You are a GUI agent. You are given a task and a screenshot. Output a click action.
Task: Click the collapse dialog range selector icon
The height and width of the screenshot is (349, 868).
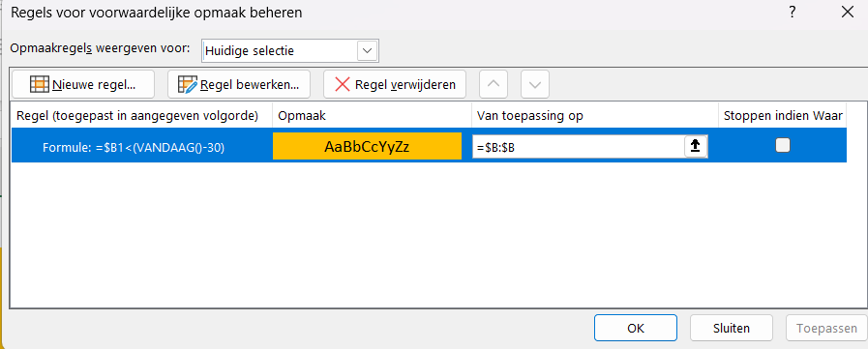(696, 146)
